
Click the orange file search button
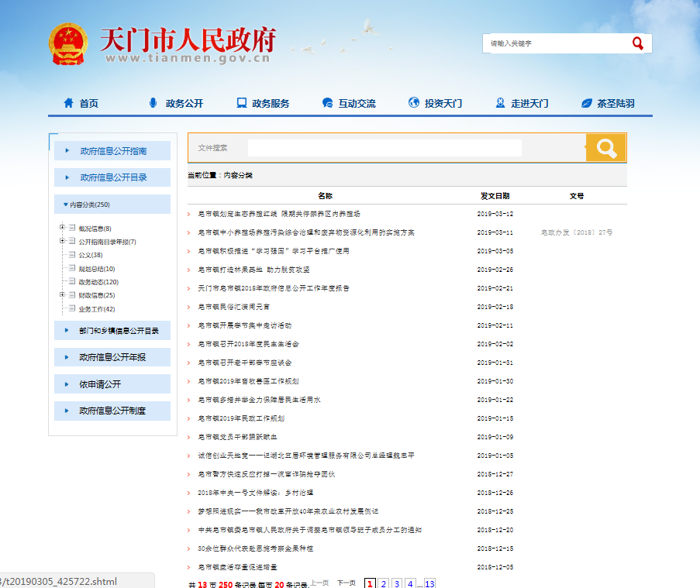[605, 148]
